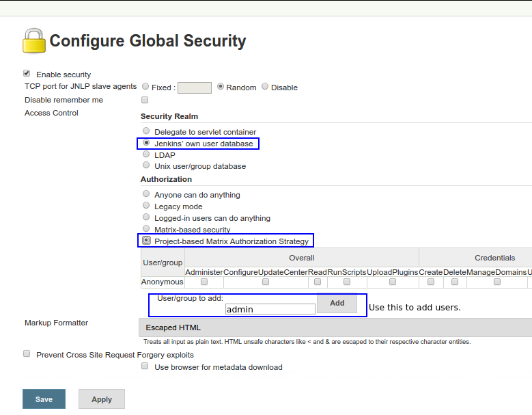Click the User/group table header

point(163,263)
